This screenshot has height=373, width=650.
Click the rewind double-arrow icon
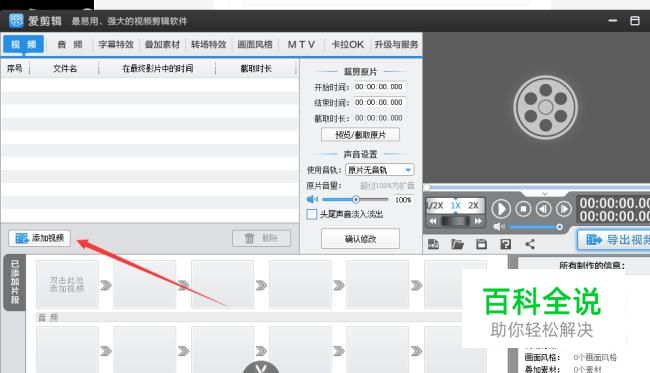point(433,221)
